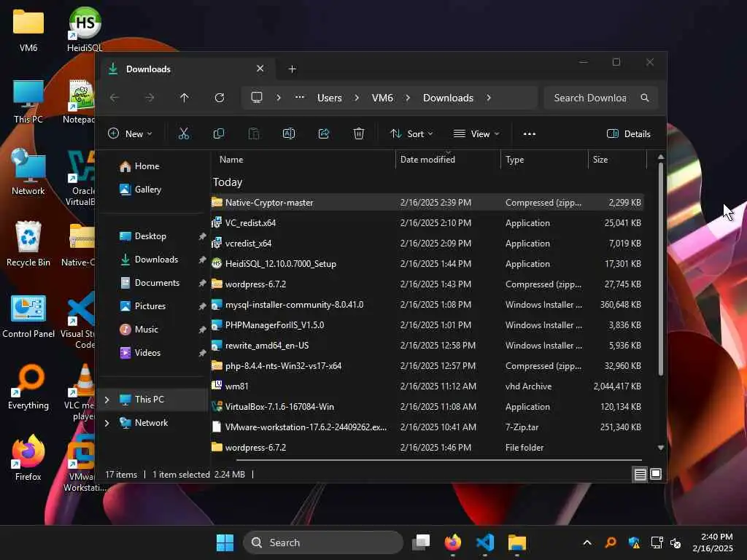Add a new Explorer tab
The image size is (747, 560).
[x=292, y=69]
